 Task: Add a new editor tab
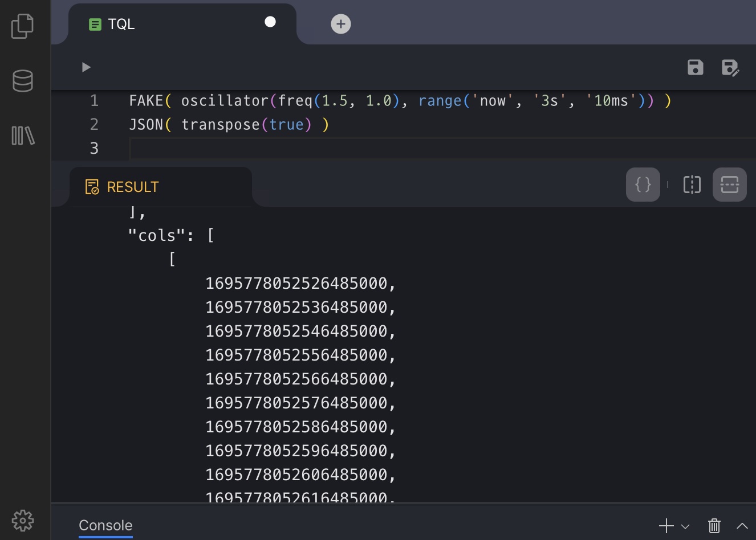click(x=341, y=24)
